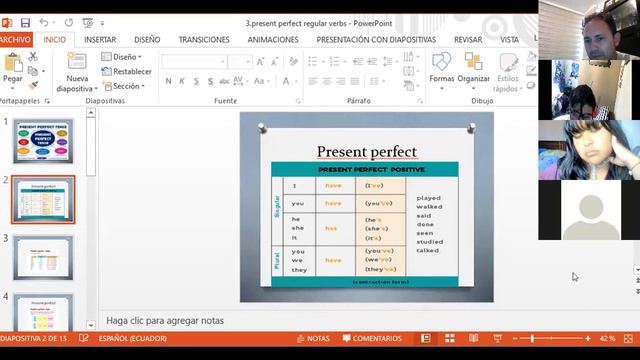
Task: Toggle Bold (N) formatting
Action: 168,81
